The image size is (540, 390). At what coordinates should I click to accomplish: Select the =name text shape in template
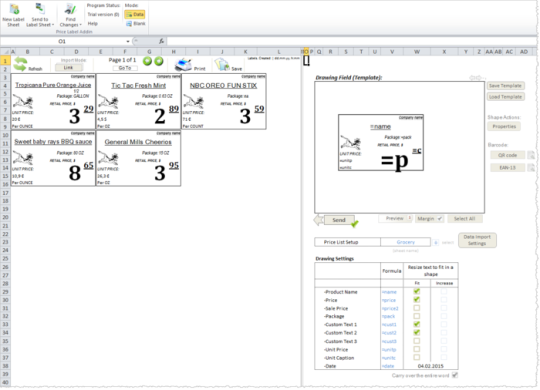click(x=381, y=127)
